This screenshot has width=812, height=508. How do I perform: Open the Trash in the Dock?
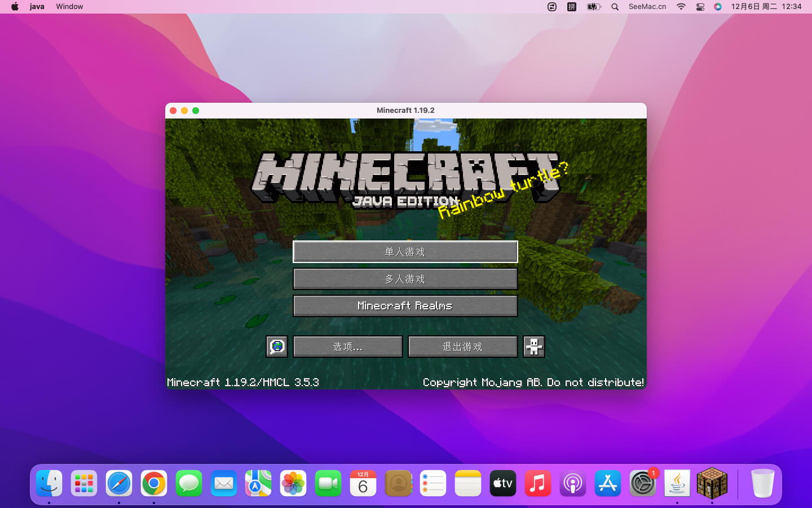[x=762, y=484]
